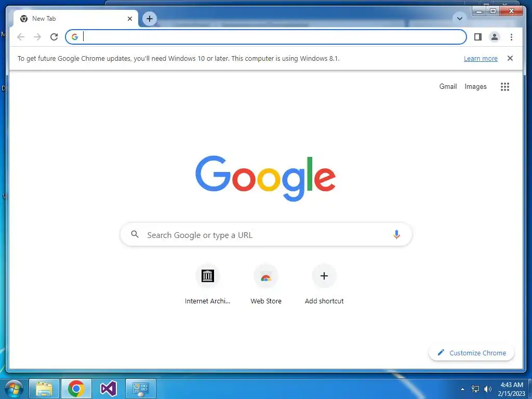This screenshot has height=399, width=532.
Task: Reload the page with the refresh icon
Action: point(54,37)
